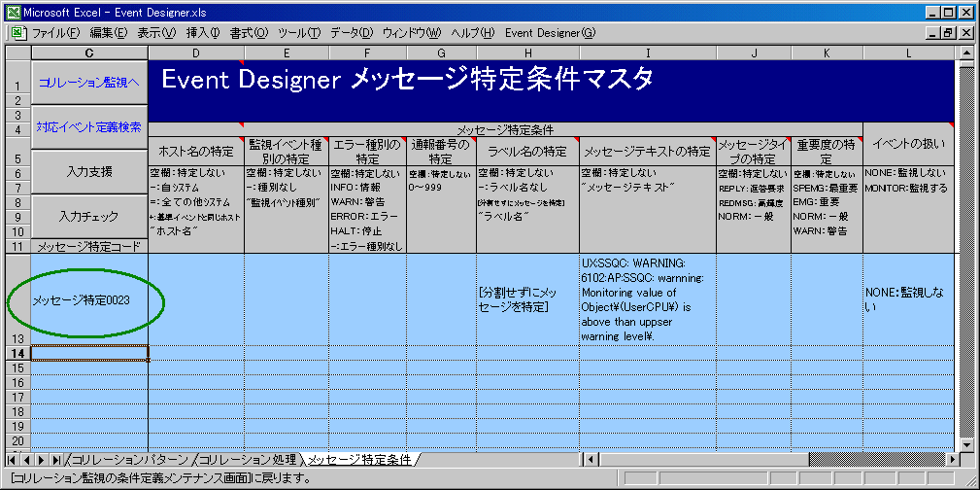The image size is (980, 490).
Task: Open the ウィンドウ(W) menu
Action: tap(412, 32)
